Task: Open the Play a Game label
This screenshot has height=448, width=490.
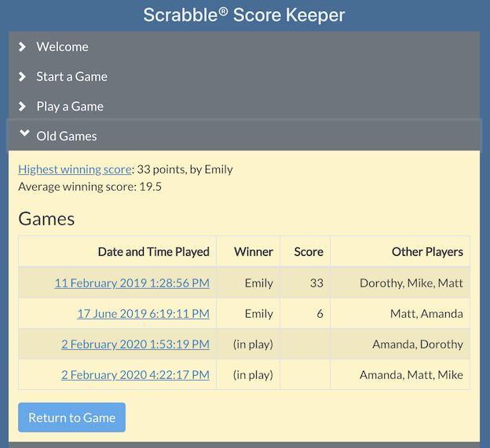Action: point(70,107)
